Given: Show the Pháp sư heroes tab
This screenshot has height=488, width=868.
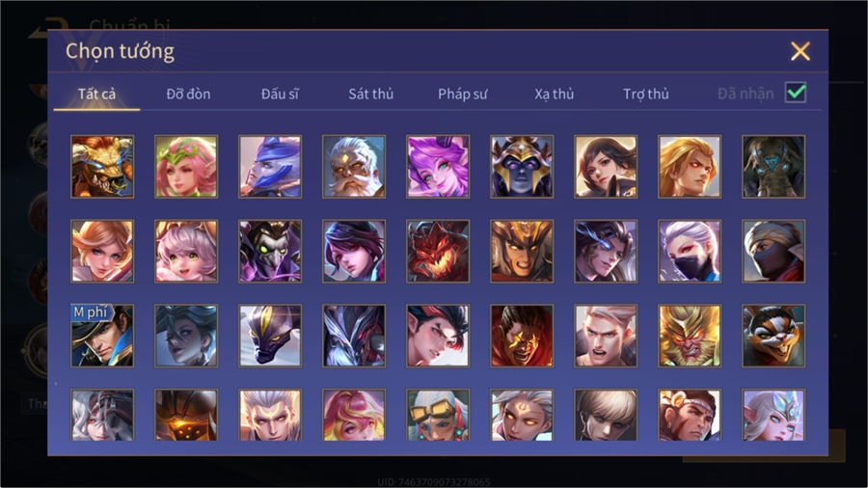Looking at the screenshot, I should click(x=462, y=95).
